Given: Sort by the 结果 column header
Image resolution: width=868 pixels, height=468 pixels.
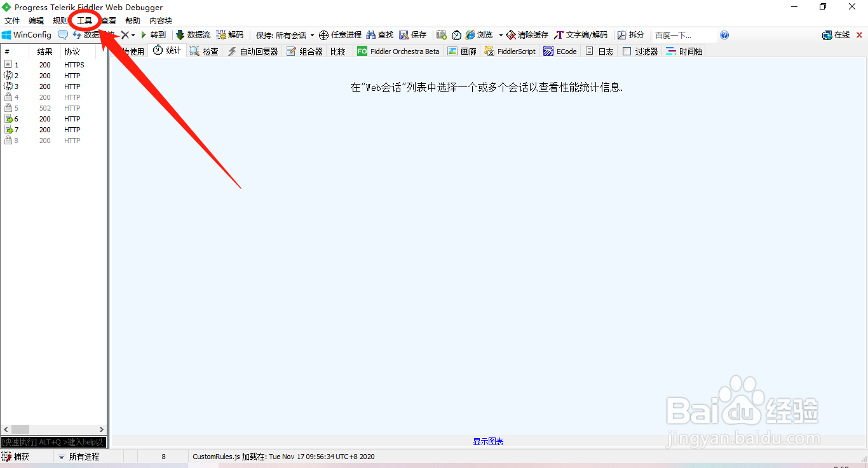Looking at the screenshot, I should coord(44,52).
